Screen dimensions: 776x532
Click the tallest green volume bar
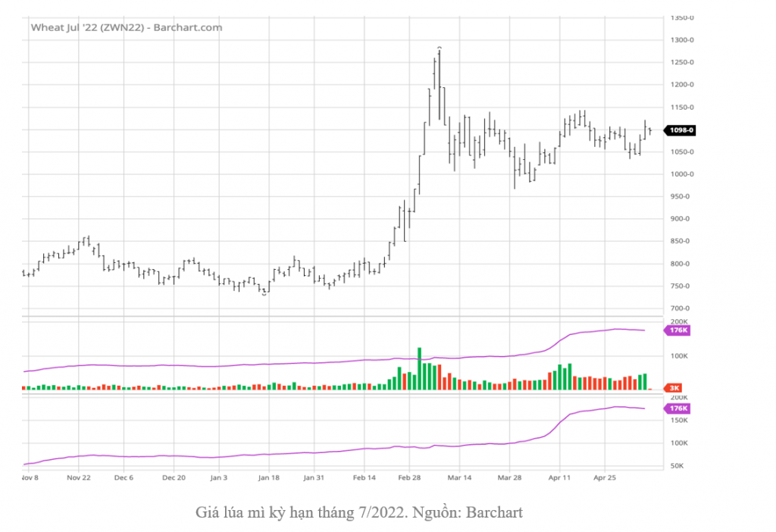pyautogui.click(x=419, y=369)
